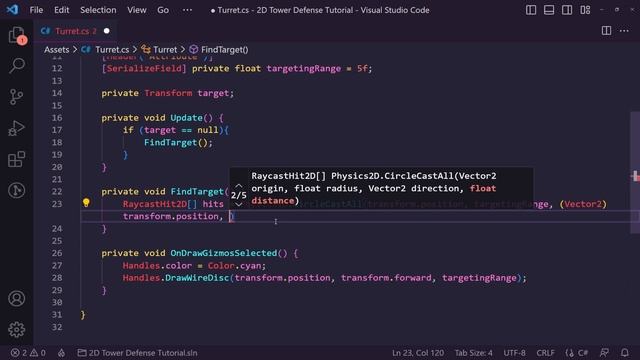
Task: Toggle the primary side bar layout icon
Action: pos(531,10)
